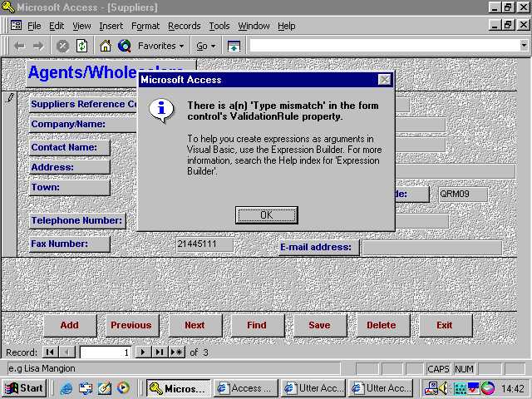Go to previous record navigation arrow
Screen dimensions: 532x399
coord(66,352)
